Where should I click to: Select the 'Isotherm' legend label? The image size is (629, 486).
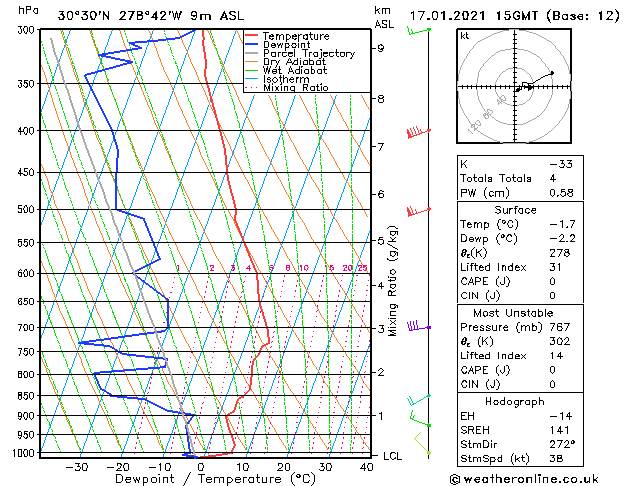point(286,79)
